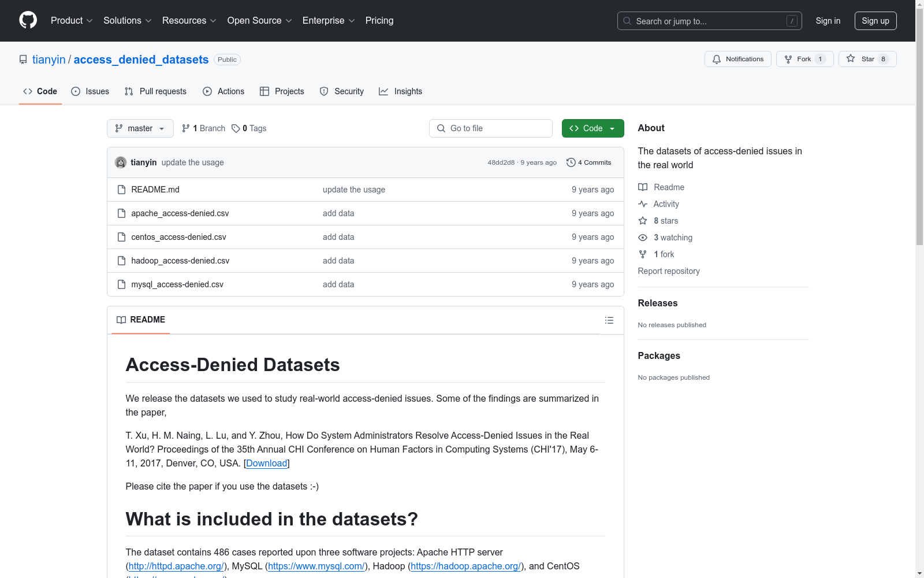This screenshot has width=924, height=578.
Task: Switch to the Projects tab
Action: [x=282, y=91]
